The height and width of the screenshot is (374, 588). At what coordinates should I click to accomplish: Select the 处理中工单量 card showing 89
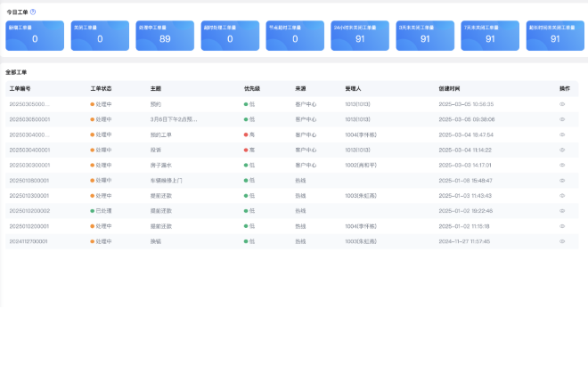coord(165,35)
